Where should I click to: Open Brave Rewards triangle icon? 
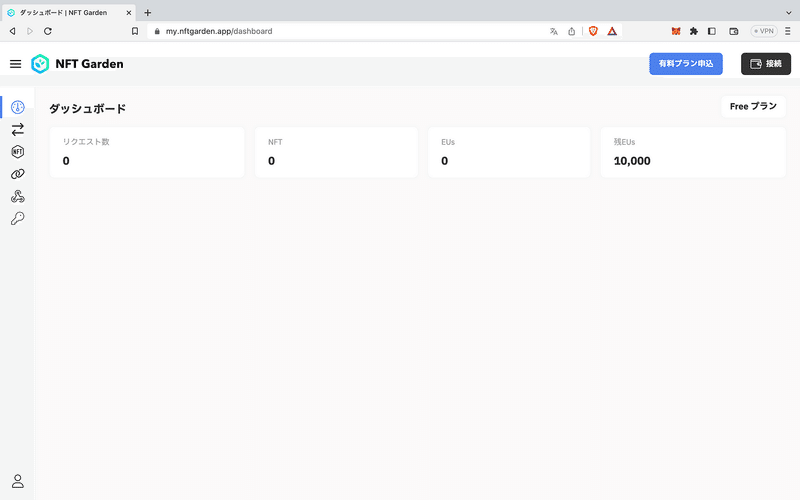coord(612,31)
